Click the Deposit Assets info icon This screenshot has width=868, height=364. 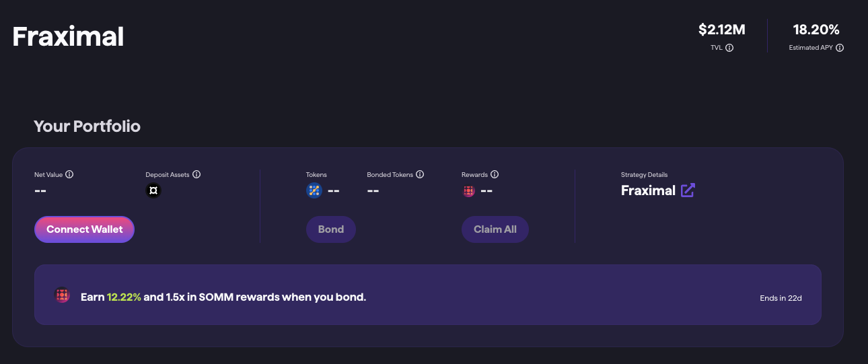(x=196, y=174)
